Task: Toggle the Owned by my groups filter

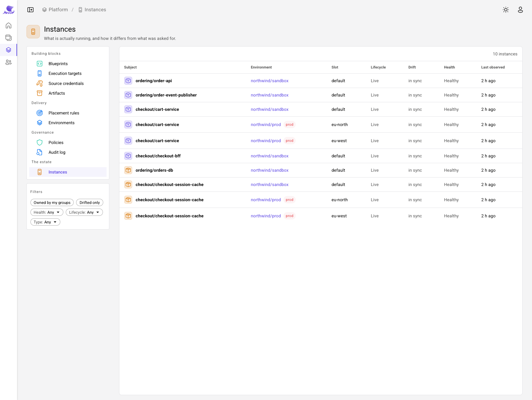Action: [x=52, y=202]
